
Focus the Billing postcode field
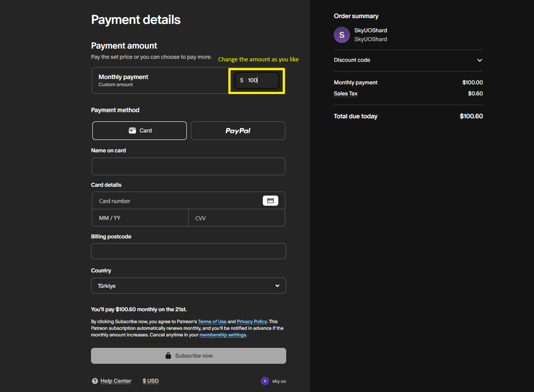click(x=188, y=251)
